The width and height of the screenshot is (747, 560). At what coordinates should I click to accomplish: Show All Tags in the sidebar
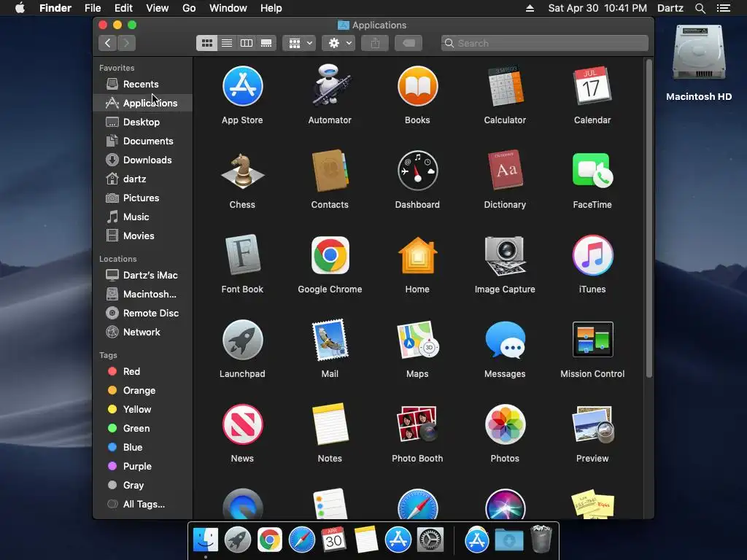(143, 505)
